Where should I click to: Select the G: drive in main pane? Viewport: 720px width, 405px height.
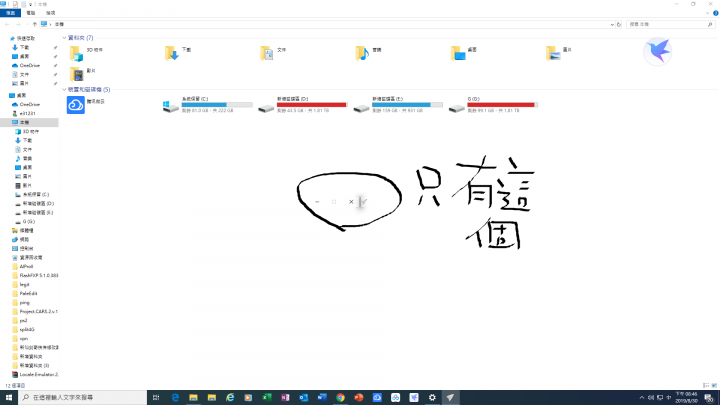(x=493, y=105)
